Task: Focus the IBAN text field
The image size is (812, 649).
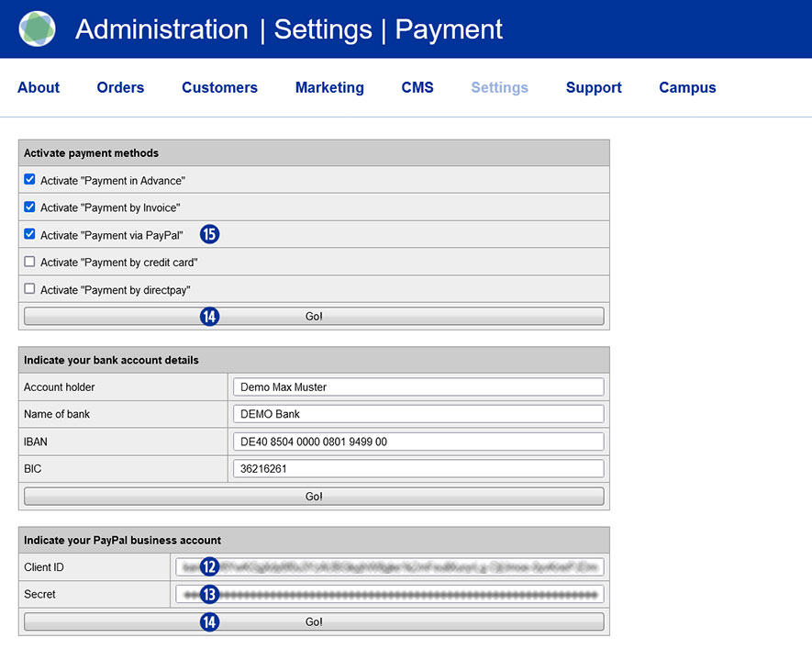Action: (418, 442)
